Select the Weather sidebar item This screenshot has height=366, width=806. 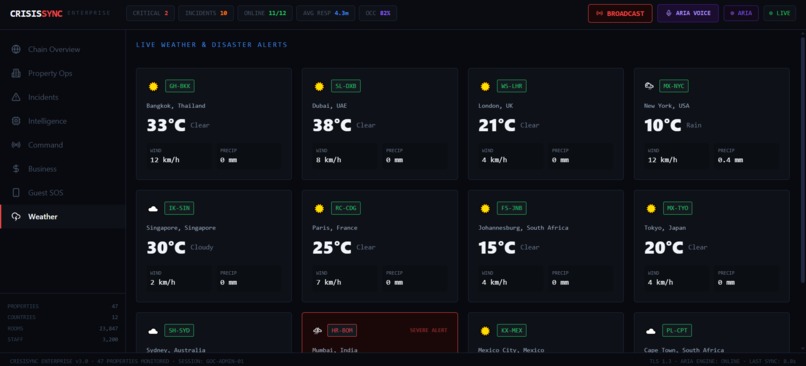pos(63,216)
